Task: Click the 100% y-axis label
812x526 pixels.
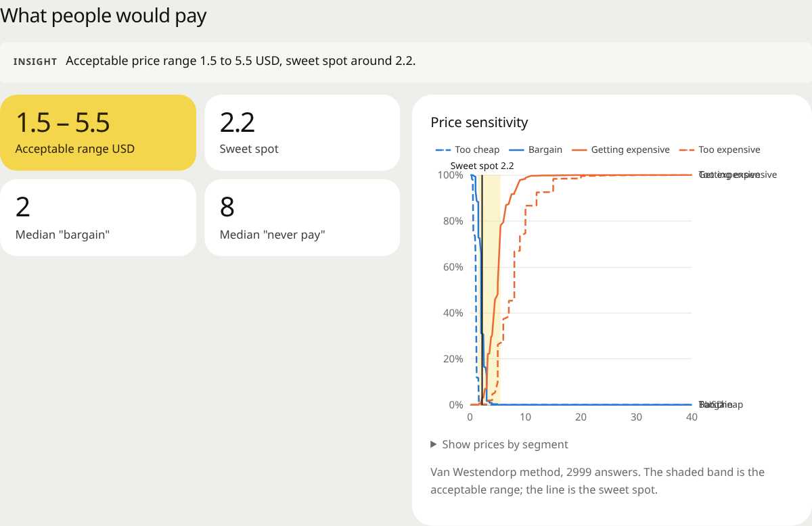Action: pyautogui.click(x=450, y=175)
